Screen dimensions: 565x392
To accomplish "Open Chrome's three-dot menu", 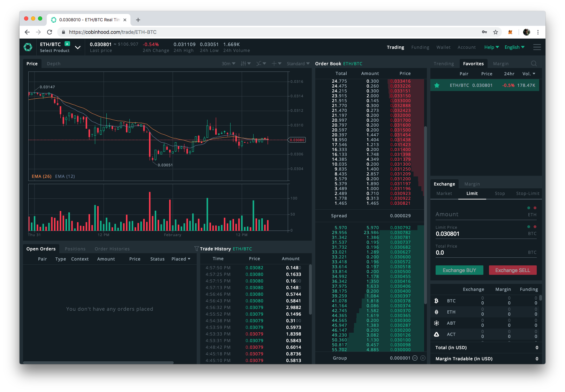I will click(538, 32).
